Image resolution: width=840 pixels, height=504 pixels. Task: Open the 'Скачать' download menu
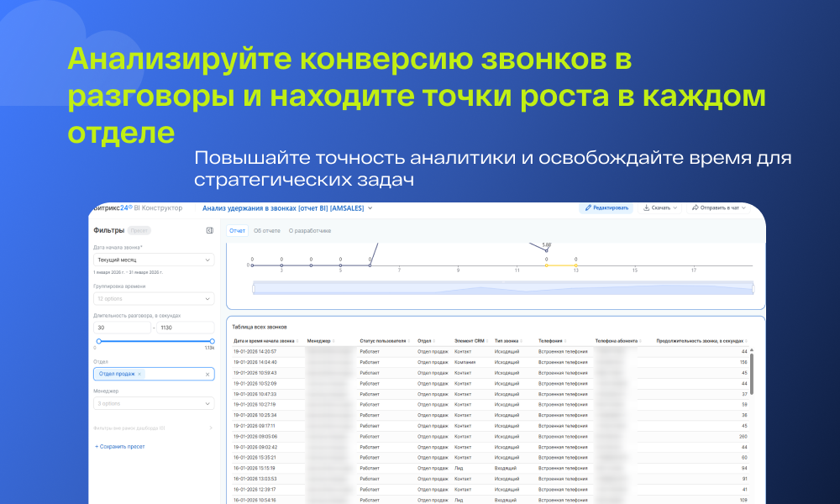(660, 207)
